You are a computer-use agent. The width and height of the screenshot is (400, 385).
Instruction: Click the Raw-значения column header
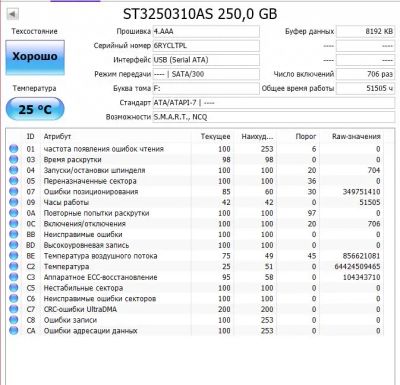(356, 136)
